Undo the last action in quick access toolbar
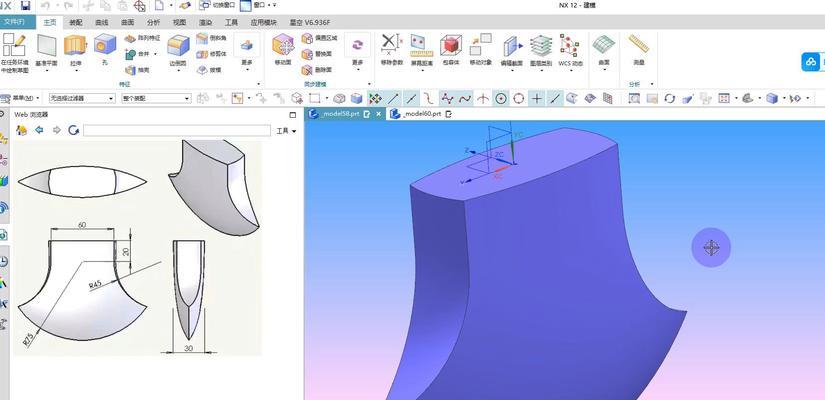This screenshot has width=825, height=400. tap(45, 6)
